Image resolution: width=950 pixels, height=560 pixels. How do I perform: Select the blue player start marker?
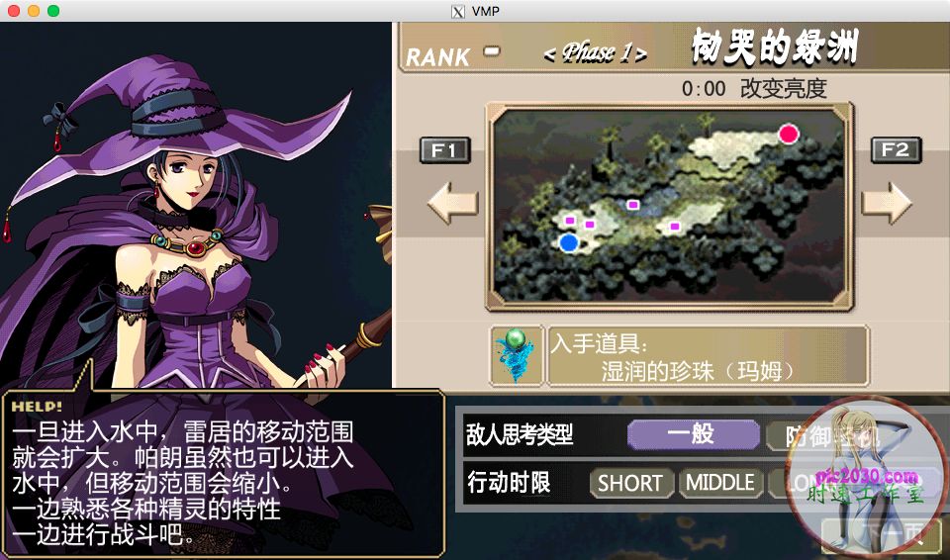point(568,243)
